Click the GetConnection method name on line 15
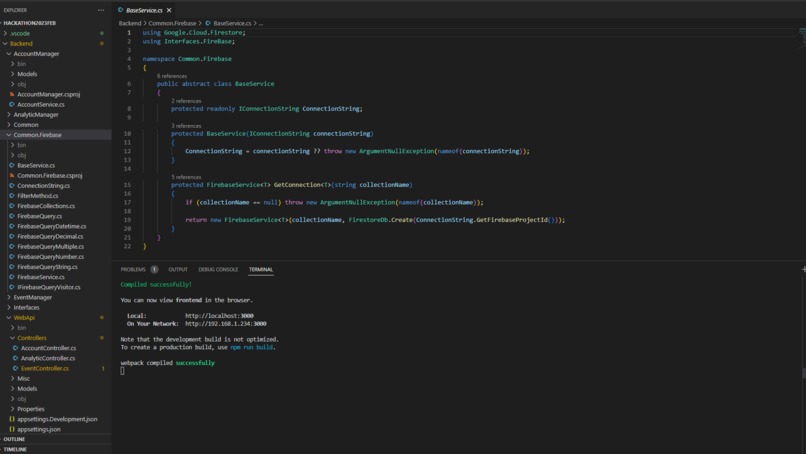Screen dimensions: 806x454 (x=298, y=185)
